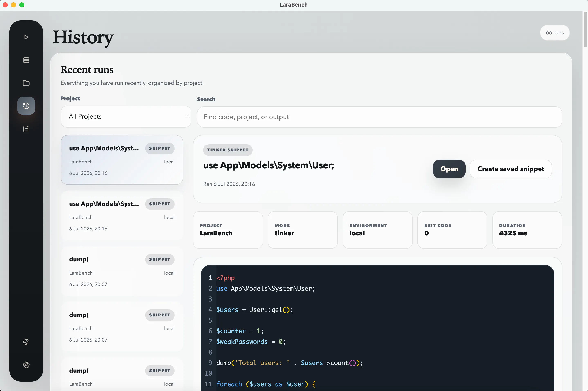The image size is (588, 391).
Task: Open the Projects folder icon in sidebar
Action: click(26, 83)
